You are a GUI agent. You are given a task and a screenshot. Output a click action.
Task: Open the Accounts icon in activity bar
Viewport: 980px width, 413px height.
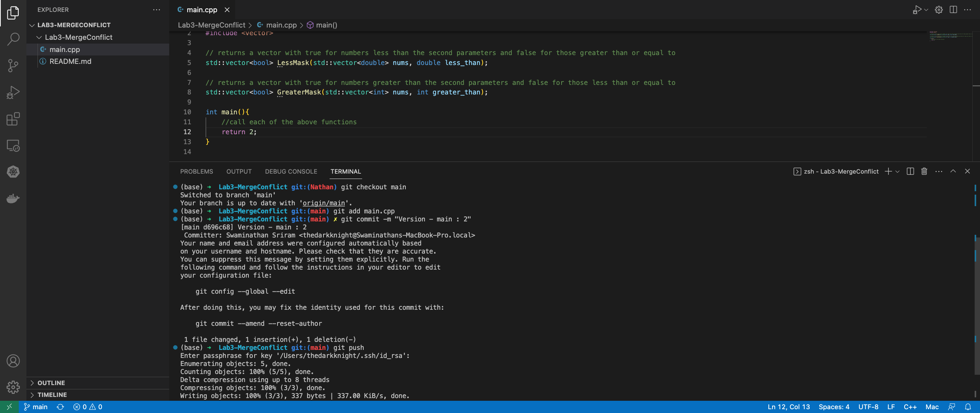[x=13, y=361]
